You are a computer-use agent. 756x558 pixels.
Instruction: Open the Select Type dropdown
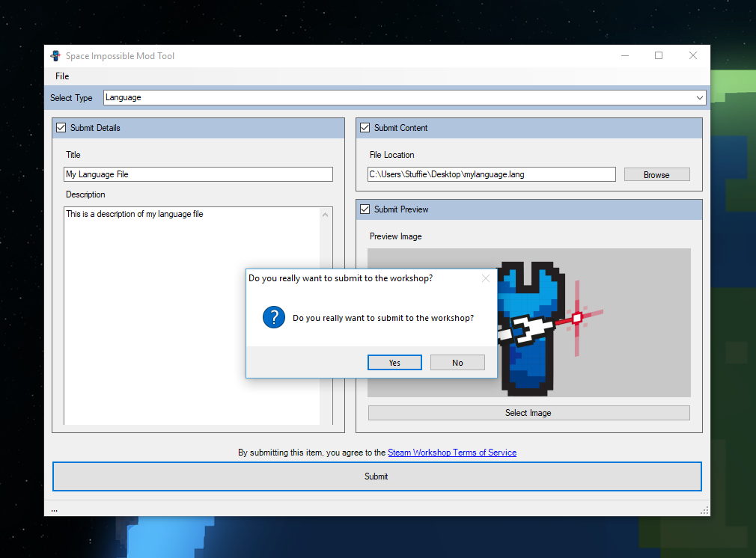[x=404, y=97]
